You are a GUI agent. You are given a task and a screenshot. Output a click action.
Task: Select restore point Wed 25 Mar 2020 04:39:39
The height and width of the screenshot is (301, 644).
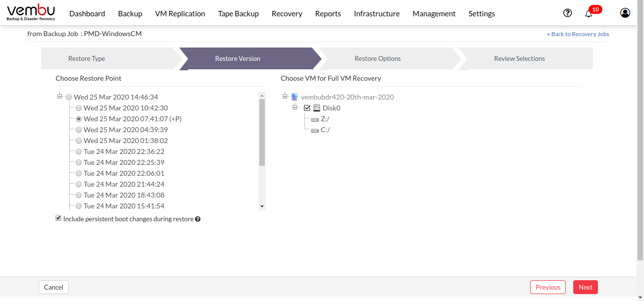pos(79,130)
